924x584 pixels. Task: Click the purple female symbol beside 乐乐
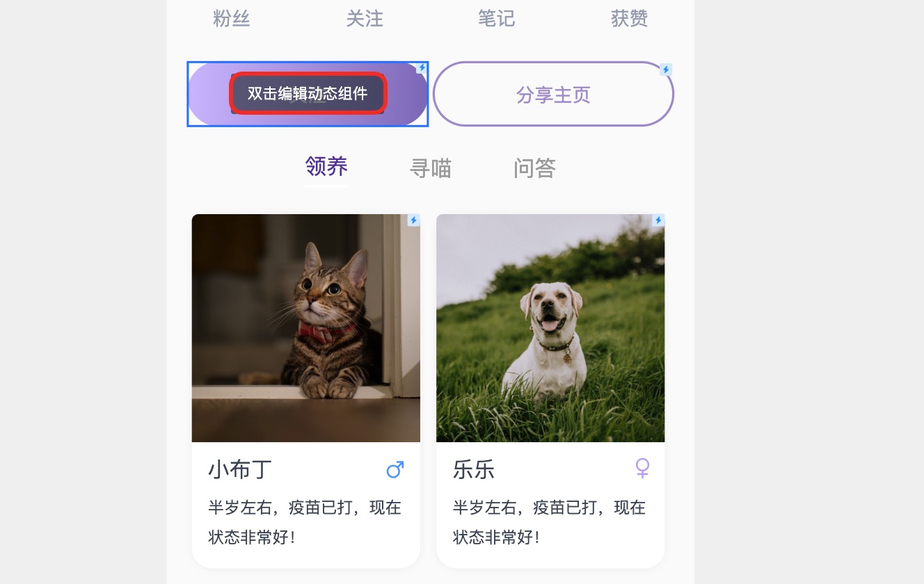pyautogui.click(x=642, y=468)
